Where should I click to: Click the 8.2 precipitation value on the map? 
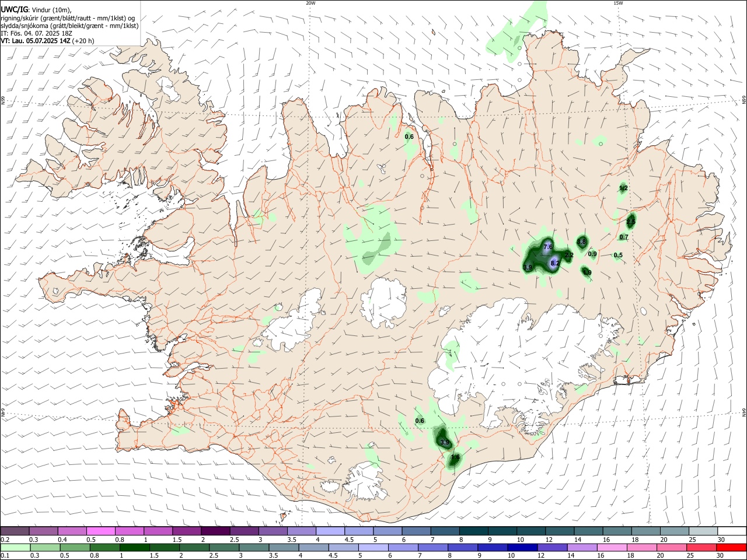click(555, 263)
